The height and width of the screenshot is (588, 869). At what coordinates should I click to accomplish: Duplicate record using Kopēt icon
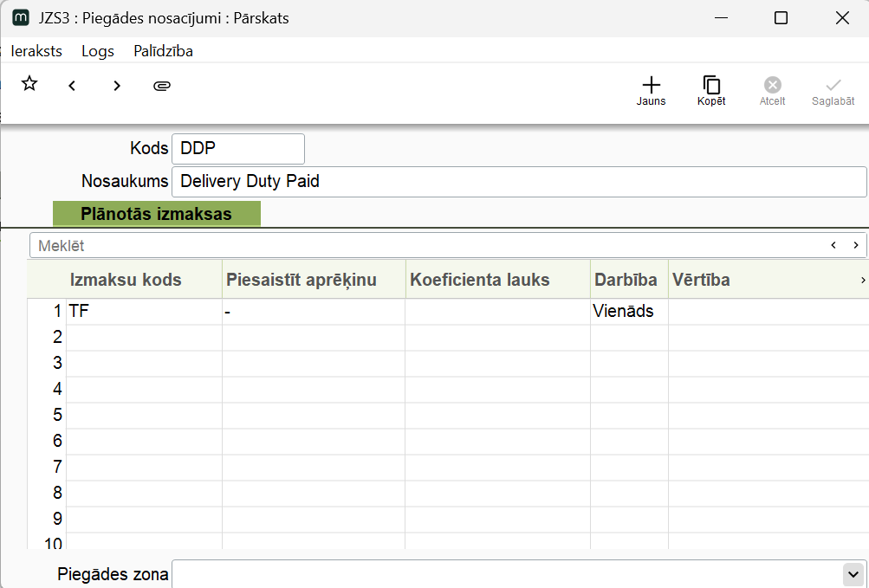point(711,90)
